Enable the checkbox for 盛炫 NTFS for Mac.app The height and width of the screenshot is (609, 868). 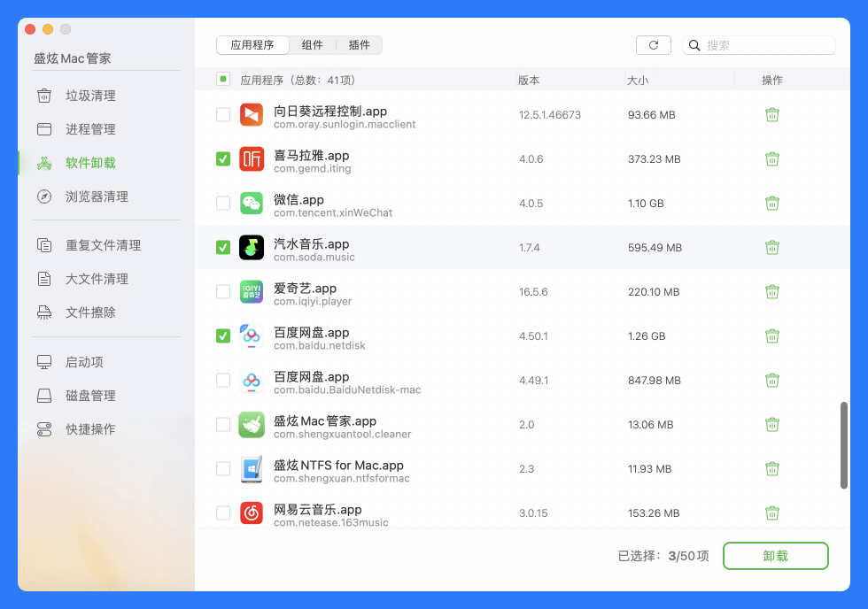pos(222,469)
